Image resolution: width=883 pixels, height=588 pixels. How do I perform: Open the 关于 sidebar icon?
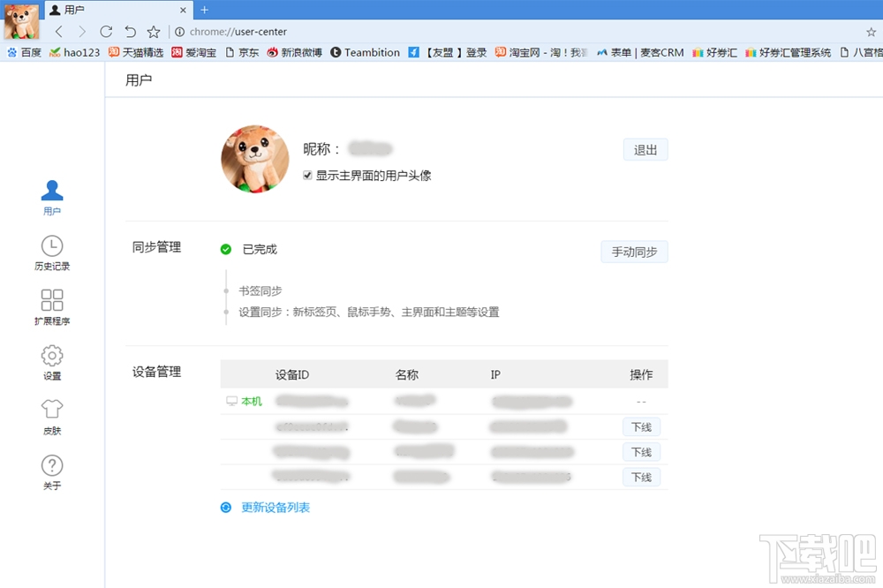51,470
